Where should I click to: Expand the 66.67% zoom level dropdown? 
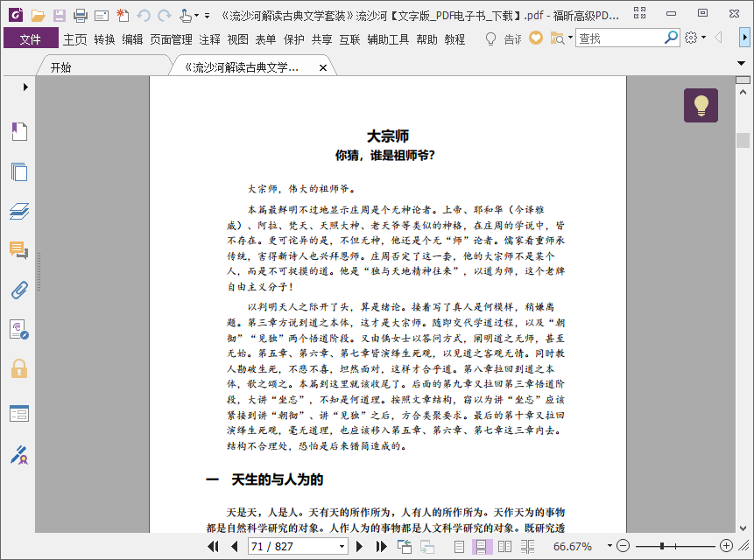pyautogui.click(x=610, y=546)
